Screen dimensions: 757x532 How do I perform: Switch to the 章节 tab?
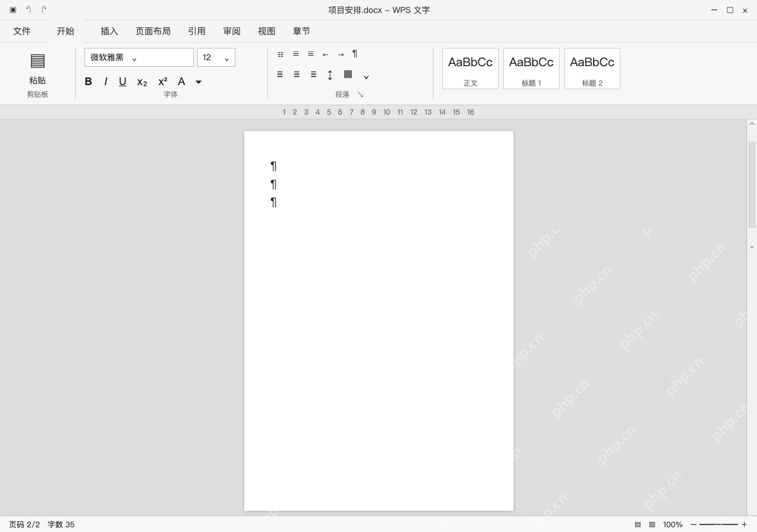click(302, 31)
